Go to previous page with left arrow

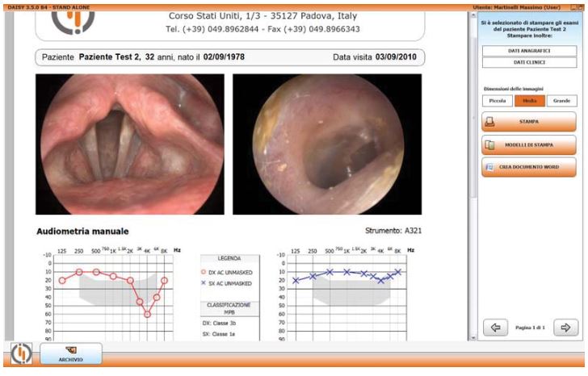[x=495, y=327]
